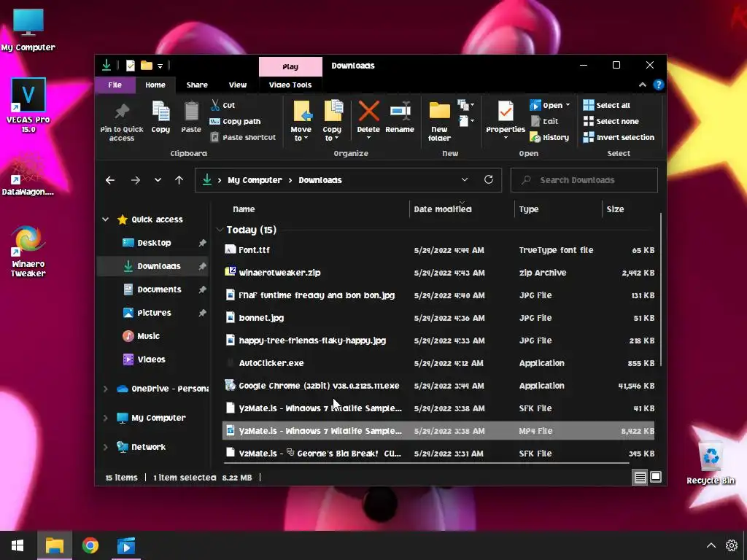Select the Font.ttf file
The image size is (747, 560).
(x=438, y=250)
